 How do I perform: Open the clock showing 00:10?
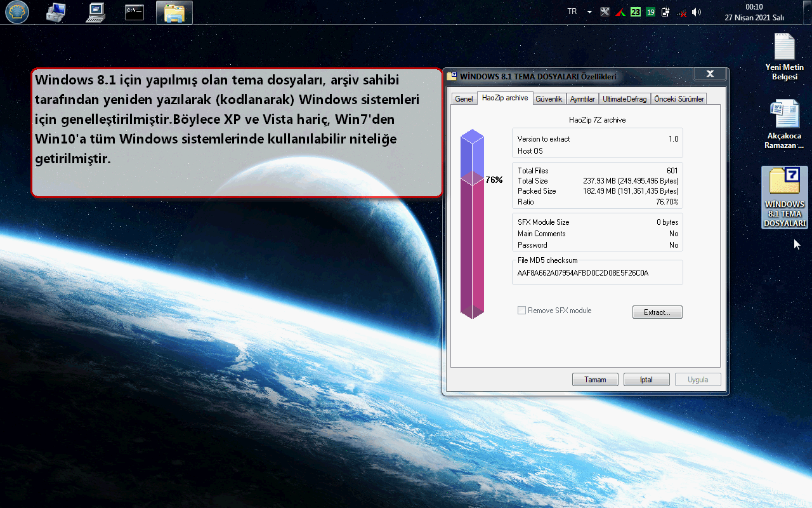click(754, 12)
